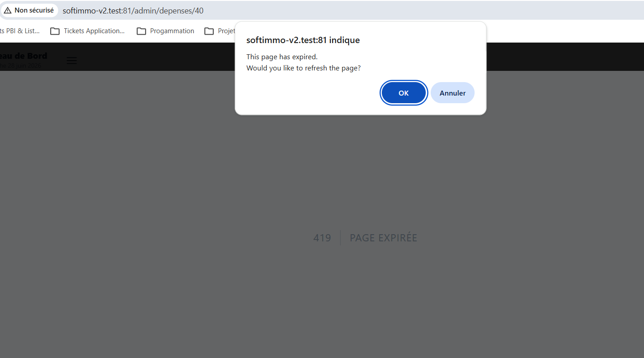Screen dimensions: 644x358
Task: Click the folder icon beside Progammation
Action: [x=141, y=31]
